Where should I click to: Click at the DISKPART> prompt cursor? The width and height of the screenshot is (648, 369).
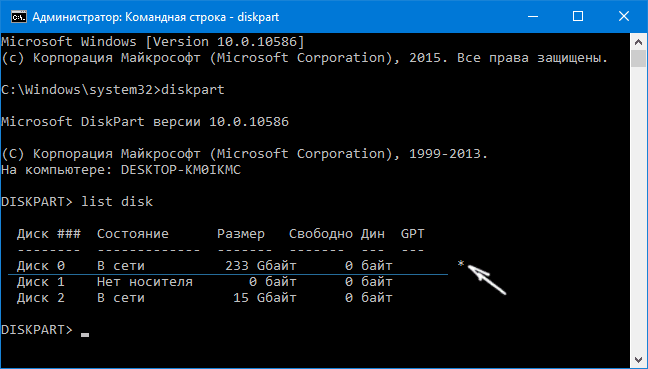point(85,335)
